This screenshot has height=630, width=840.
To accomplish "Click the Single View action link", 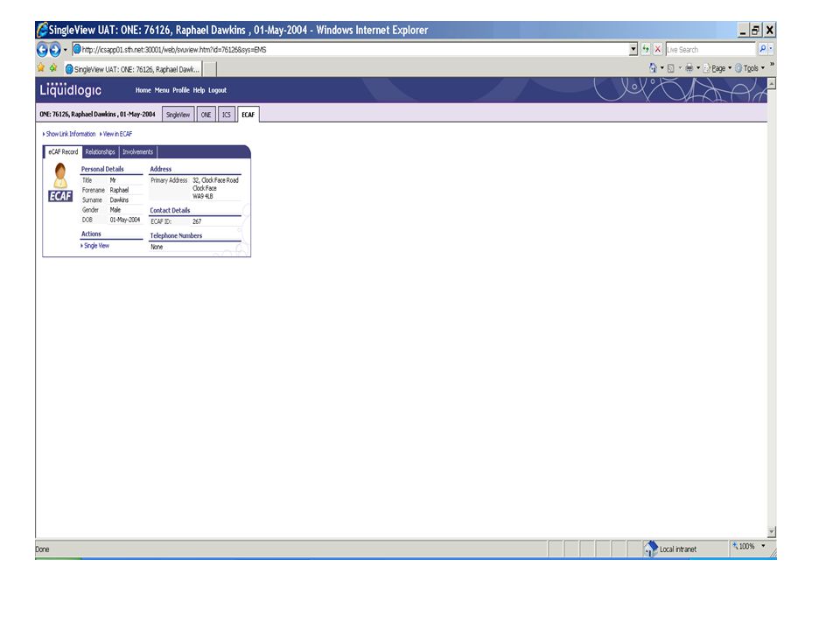I will pyautogui.click(x=95, y=245).
